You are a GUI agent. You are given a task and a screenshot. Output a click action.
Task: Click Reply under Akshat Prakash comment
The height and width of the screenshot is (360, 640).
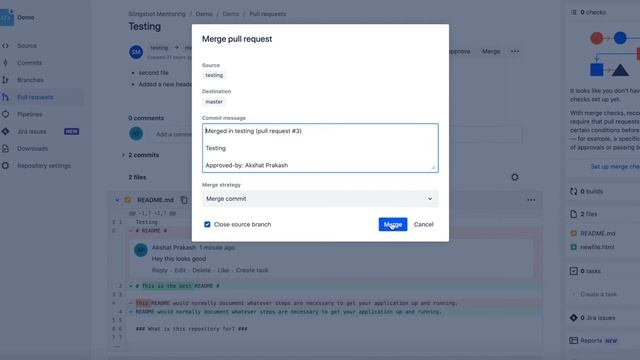click(x=160, y=270)
